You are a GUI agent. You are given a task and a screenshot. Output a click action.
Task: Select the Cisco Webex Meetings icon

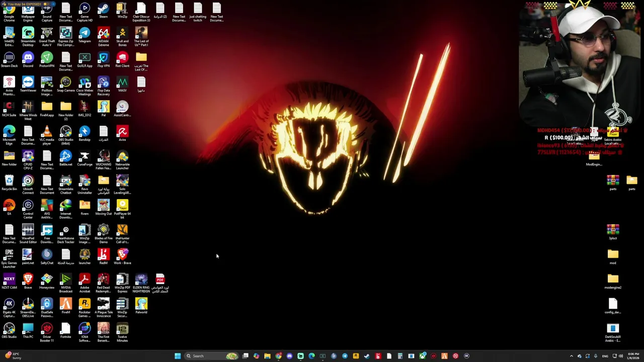click(x=85, y=86)
